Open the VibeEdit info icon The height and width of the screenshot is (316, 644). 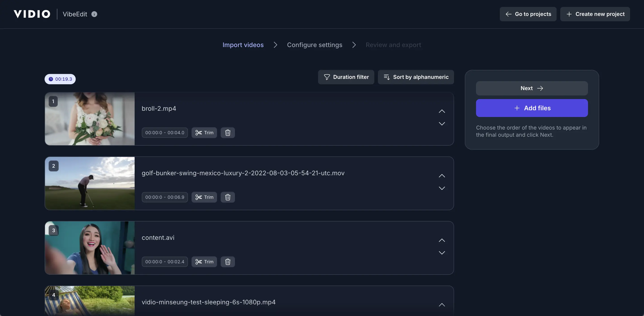[x=94, y=14]
